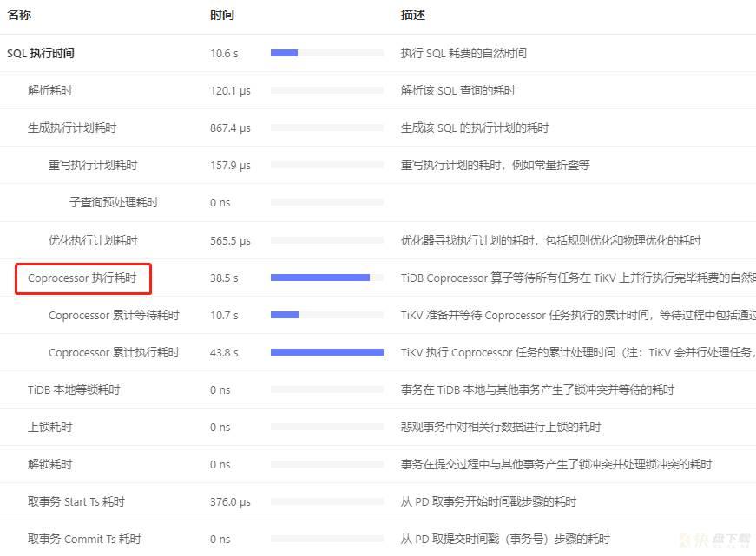The height and width of the screenshot is (556, 756).
Task: Select the 解锁耗时 row name
Action: click(49, 464)
